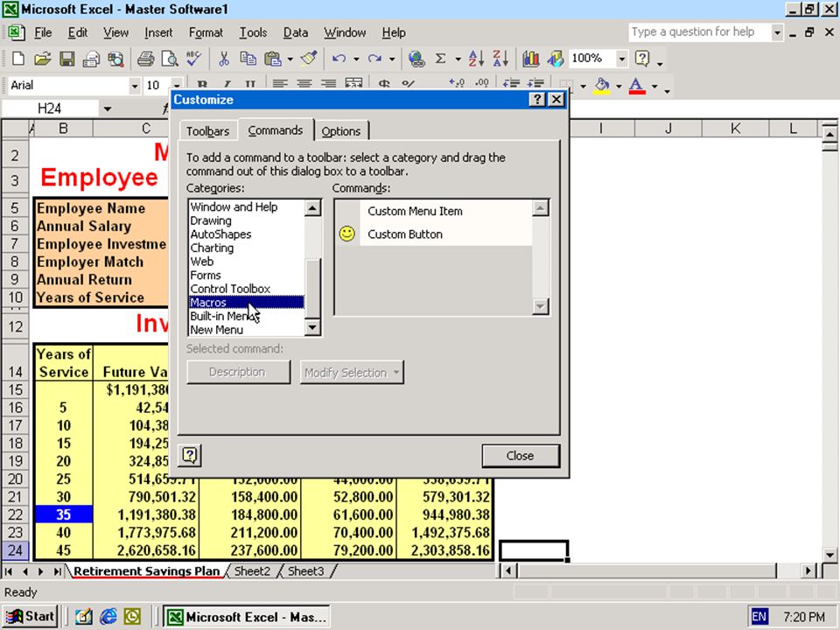Click the Redo arrow icon
The height and width of the screenshot is (630, 840).
coord(374,59)
